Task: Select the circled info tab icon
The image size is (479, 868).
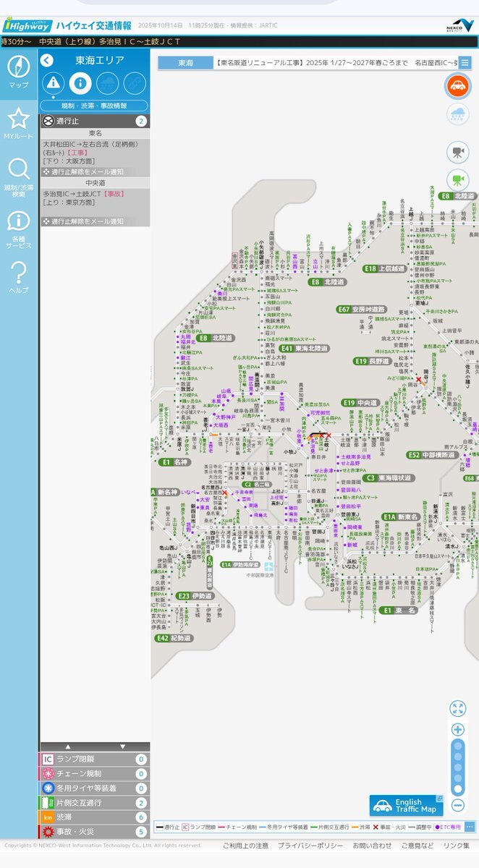Action: (80, 82)
